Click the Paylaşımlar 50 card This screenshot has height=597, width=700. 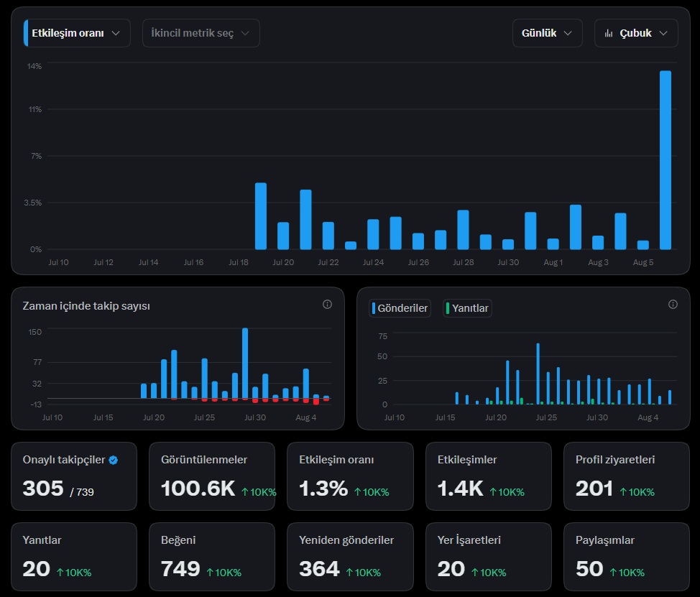pyautogui.click(x=627, y=556)
